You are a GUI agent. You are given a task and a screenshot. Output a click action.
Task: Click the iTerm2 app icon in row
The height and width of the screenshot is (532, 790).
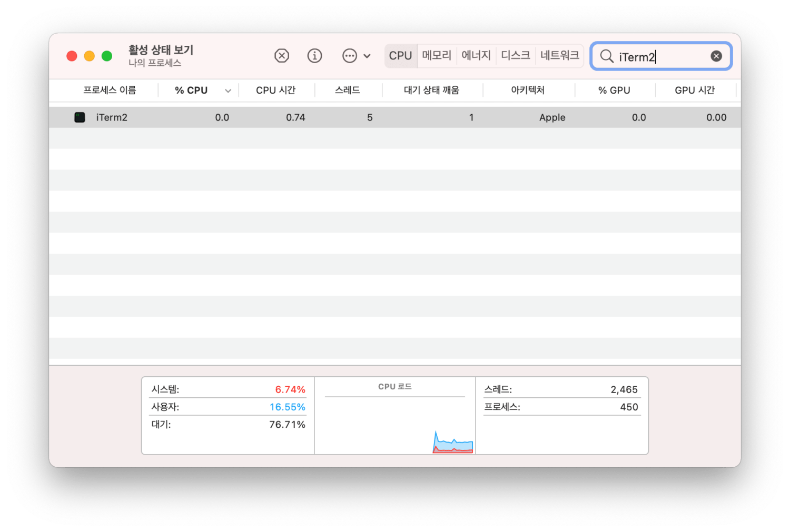click(80, 117)
